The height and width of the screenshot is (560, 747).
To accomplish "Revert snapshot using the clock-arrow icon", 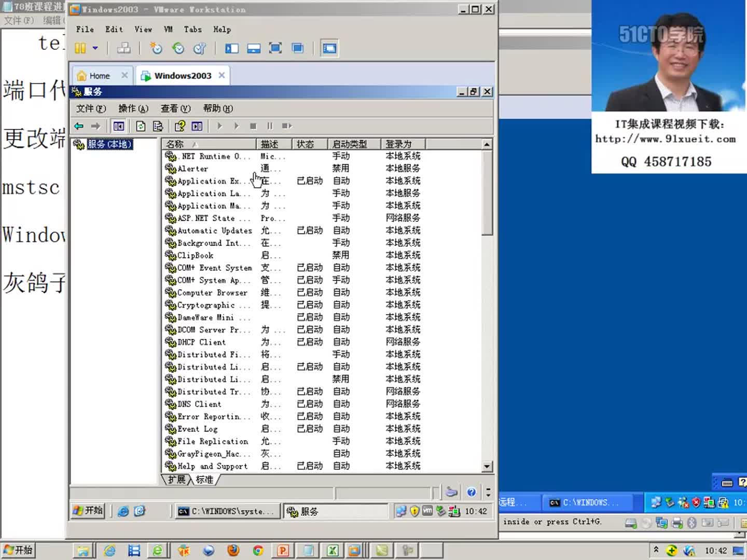I will click(x=178, y=48).
